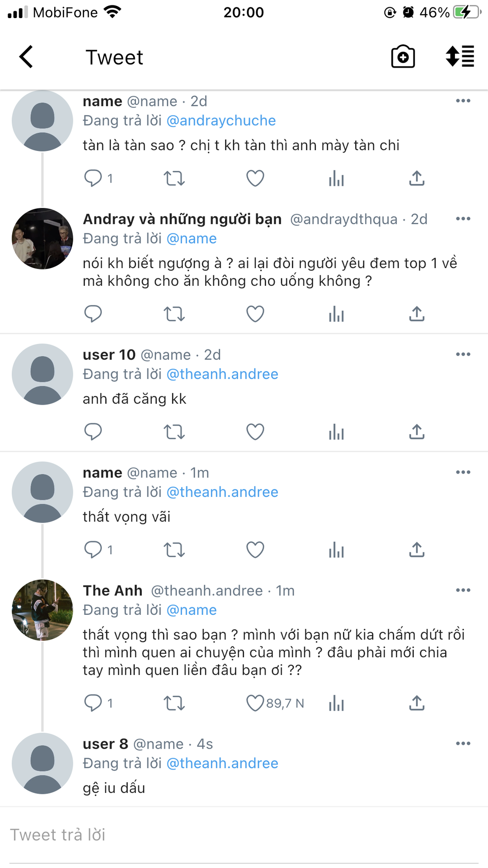Open Andray và những người bạn's avatar
Screen dimensions: 488x868
(x=42, y=239)
